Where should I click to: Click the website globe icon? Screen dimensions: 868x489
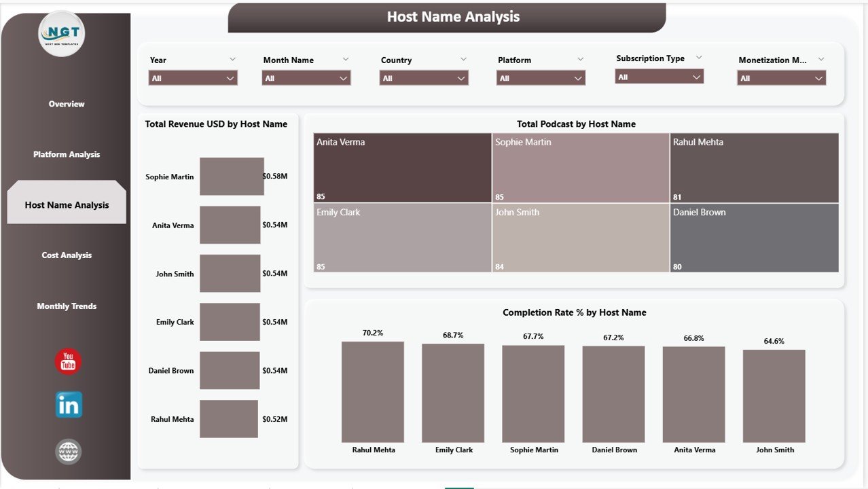67,451
